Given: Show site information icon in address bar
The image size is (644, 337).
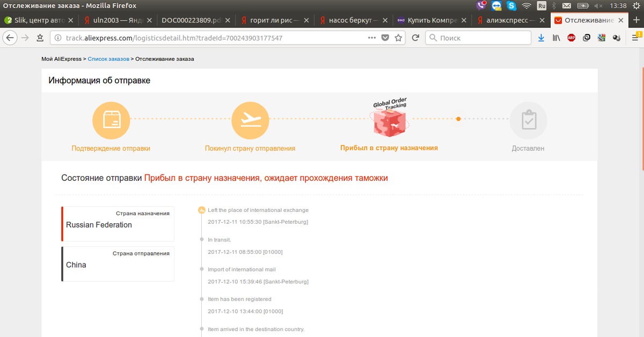Looking at the screenshot, I should pos(58,38).
